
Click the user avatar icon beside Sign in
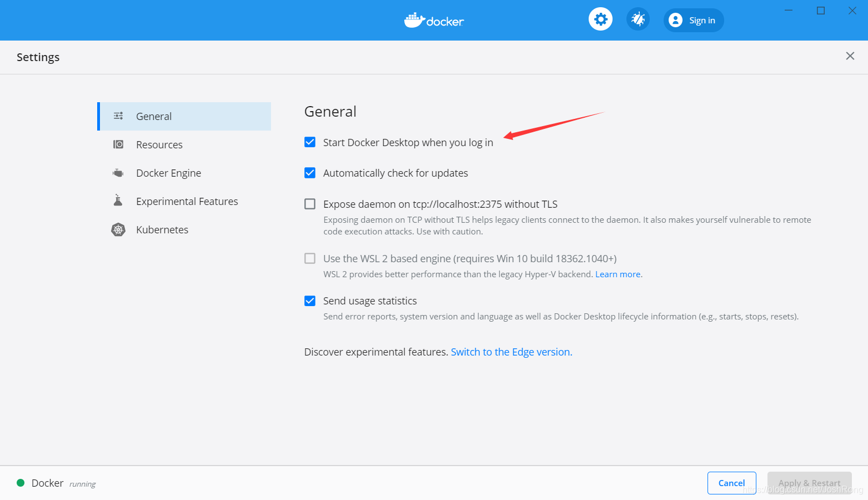pyautogui.click(x=675, y=20)
